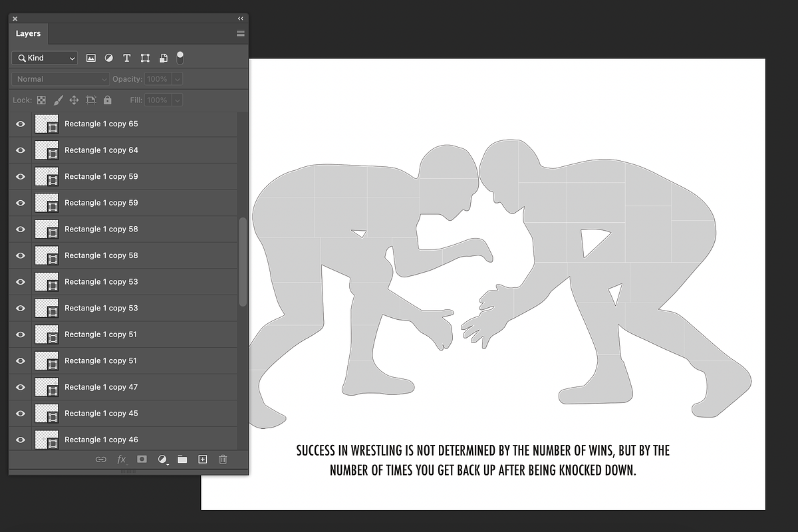The width and height of the screenshot is (798, 532).
Task: Select Rectangle 1 copy 46 layer name
Action: point(101,440)
